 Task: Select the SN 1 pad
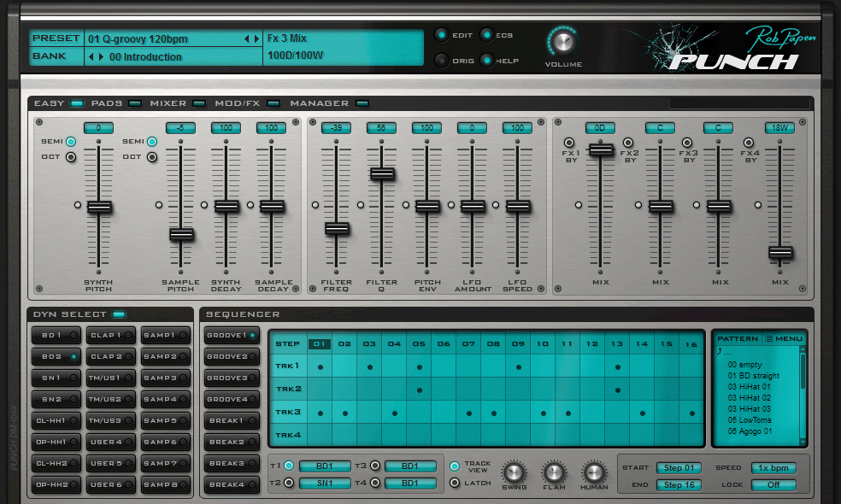[x=56, y=378]
